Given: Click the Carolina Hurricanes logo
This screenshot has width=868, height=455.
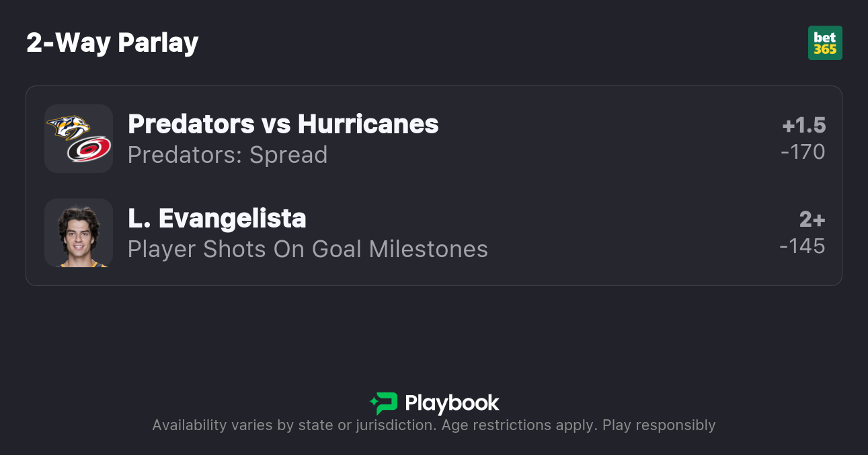Looking at the screenshot, I should tap(89, 150).
